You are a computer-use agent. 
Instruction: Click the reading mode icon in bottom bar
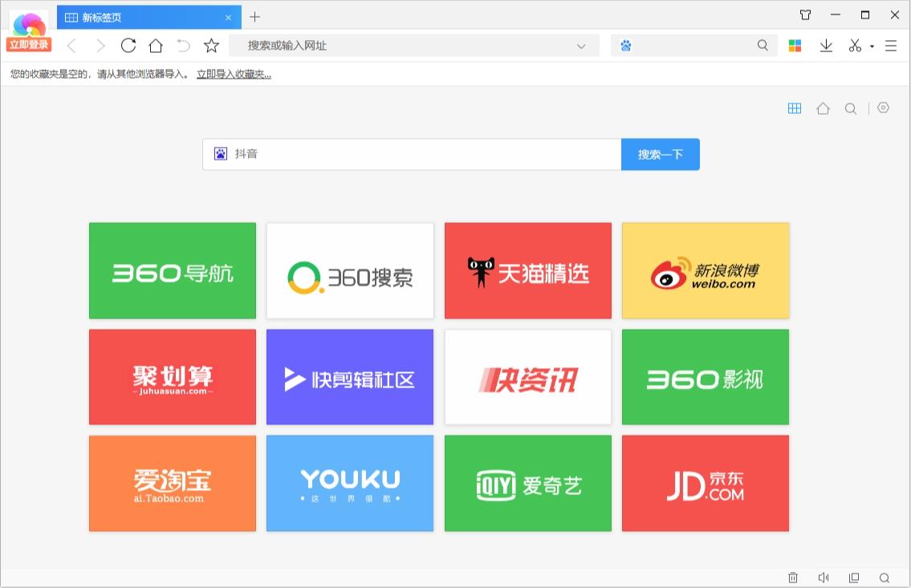point(853,578)
